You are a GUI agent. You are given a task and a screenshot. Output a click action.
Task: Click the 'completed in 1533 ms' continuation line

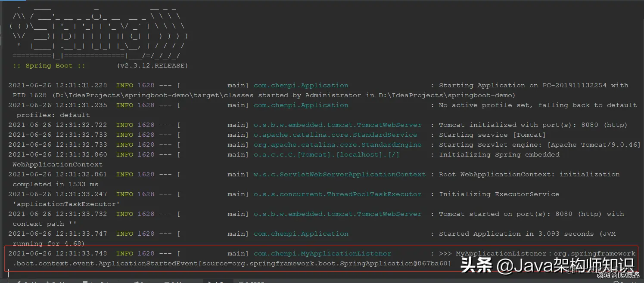(56, 185)
